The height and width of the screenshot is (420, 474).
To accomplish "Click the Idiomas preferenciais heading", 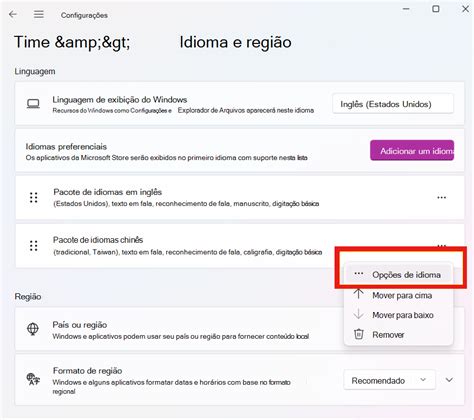I will click(66, 147).
